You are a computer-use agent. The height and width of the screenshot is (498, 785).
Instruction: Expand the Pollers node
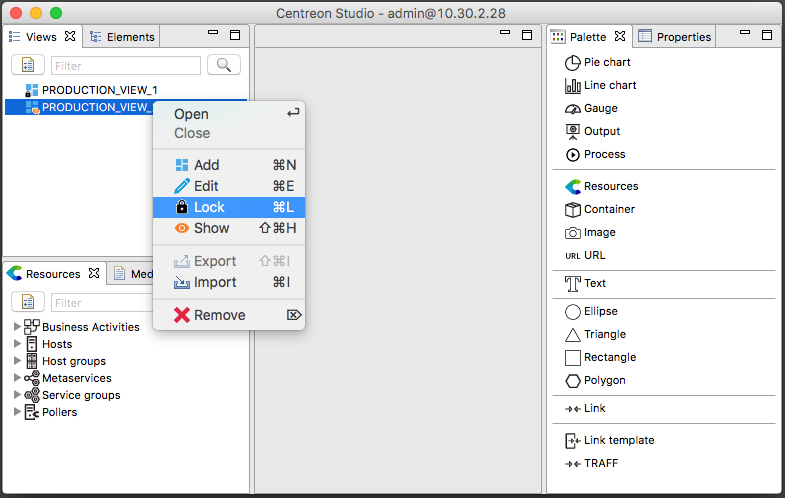tap(17, 412)
